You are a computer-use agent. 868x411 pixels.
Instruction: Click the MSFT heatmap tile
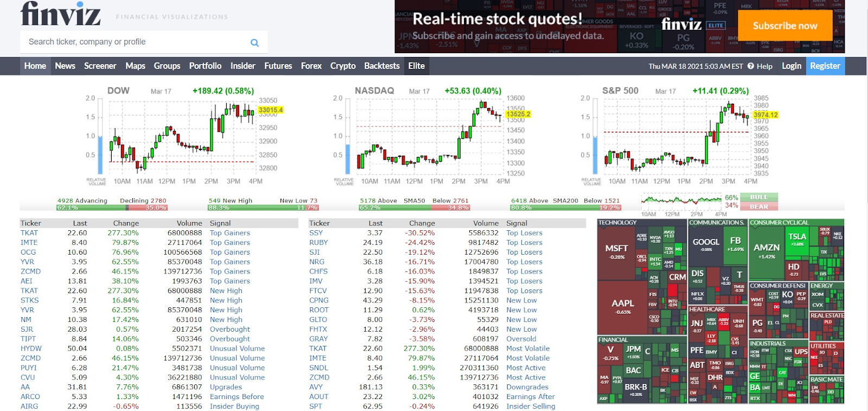pos(616,252)
